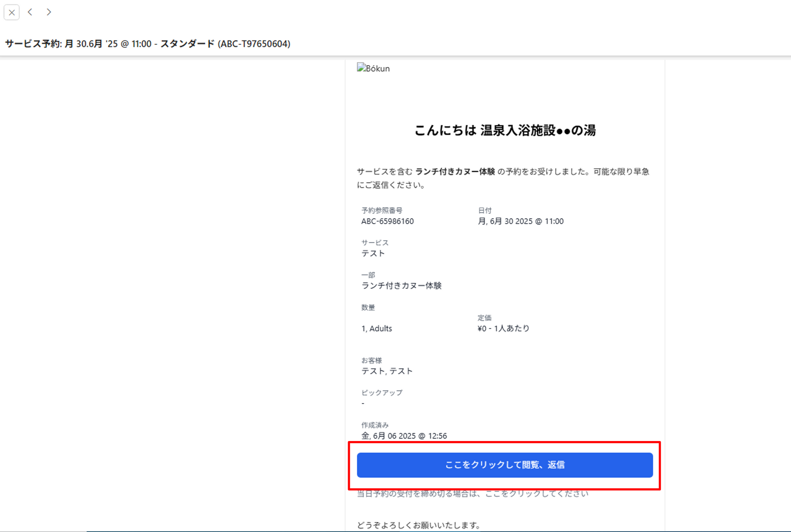The height and width of the screenshot is (532, 791).
Task: Click the price ¥0 - 1人あたり
Action: tap(503, 328)
